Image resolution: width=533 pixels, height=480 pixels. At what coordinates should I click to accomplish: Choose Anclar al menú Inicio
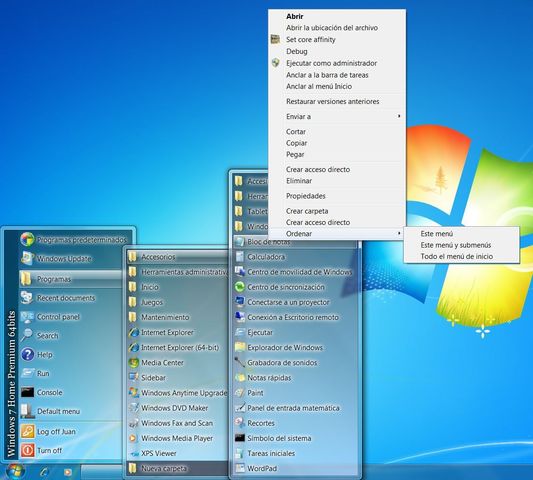[337, 86]
